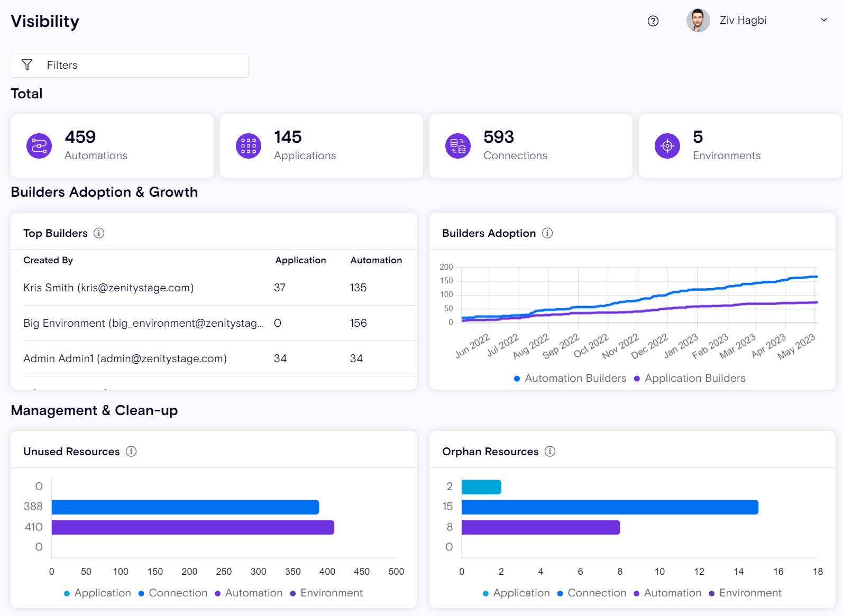Click the Environments target icon
Viewport: 843px width, 616px height.
pos(667,146)
